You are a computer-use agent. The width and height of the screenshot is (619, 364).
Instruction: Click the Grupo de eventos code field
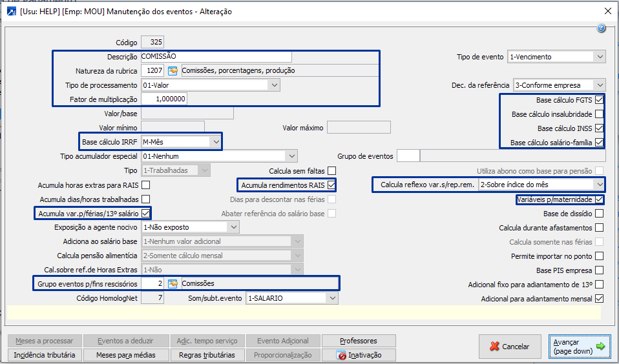(x=408, y=156)
